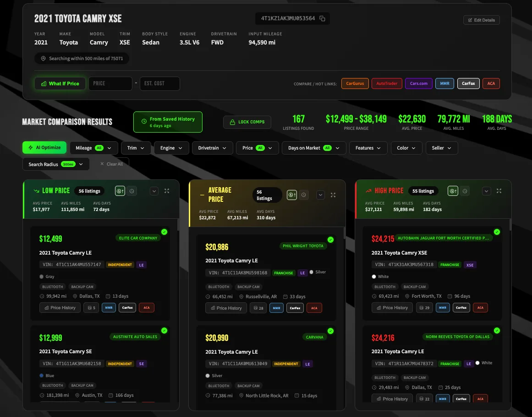Click the What If Price button

click(x=60, y=83)
